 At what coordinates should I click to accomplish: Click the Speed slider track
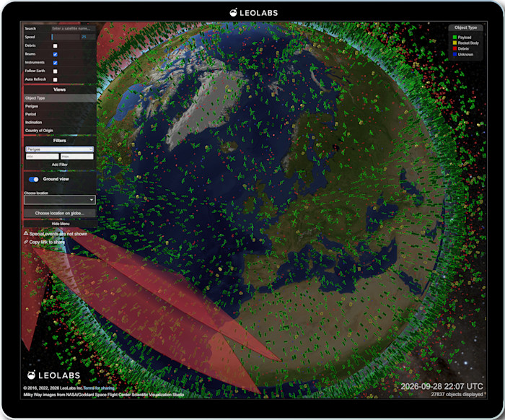[66, 37]
